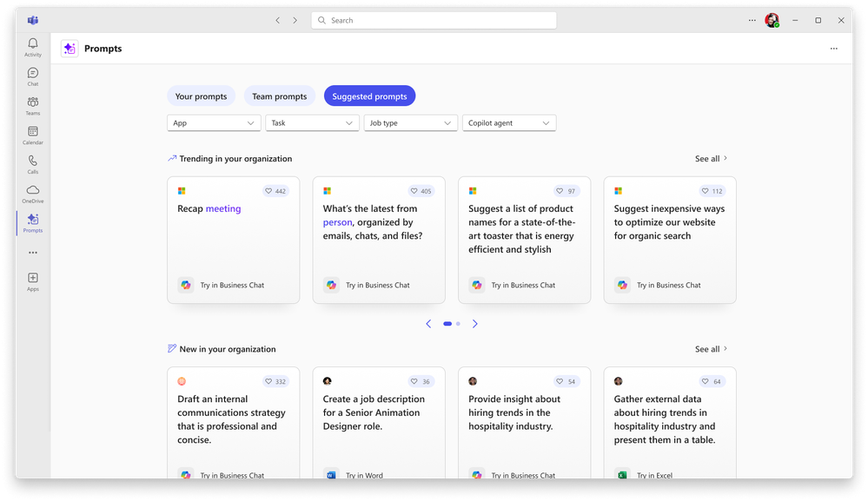Switch to Team prompts tab
This screenshot has height=501, width=868.
280,96
